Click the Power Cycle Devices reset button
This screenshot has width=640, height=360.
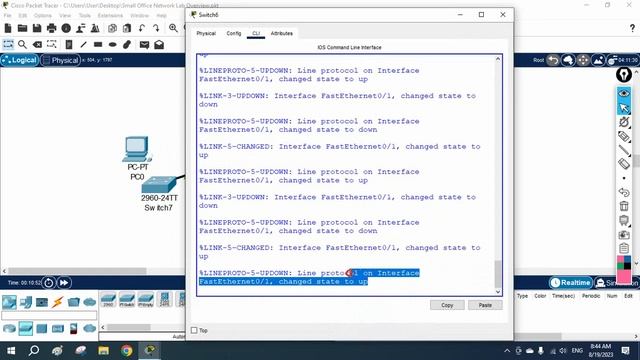(x=49, y=282)
